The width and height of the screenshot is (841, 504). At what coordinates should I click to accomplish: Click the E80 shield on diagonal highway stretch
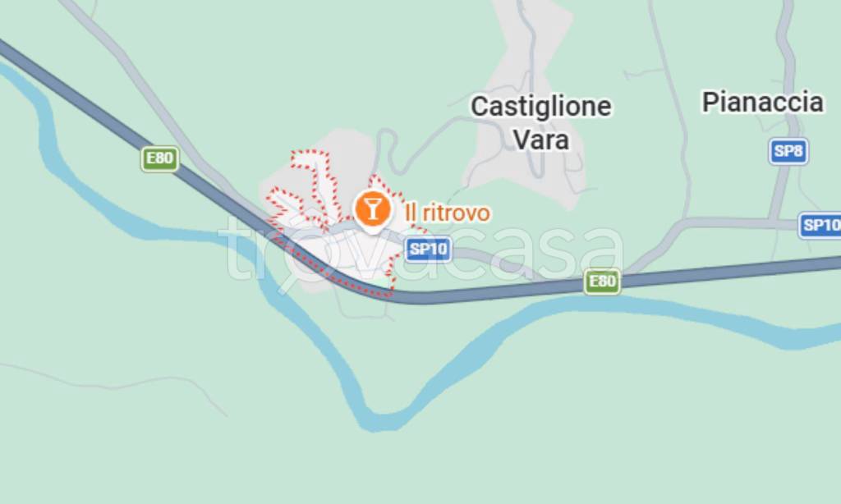pyautogui.click(x=160, y=158)
